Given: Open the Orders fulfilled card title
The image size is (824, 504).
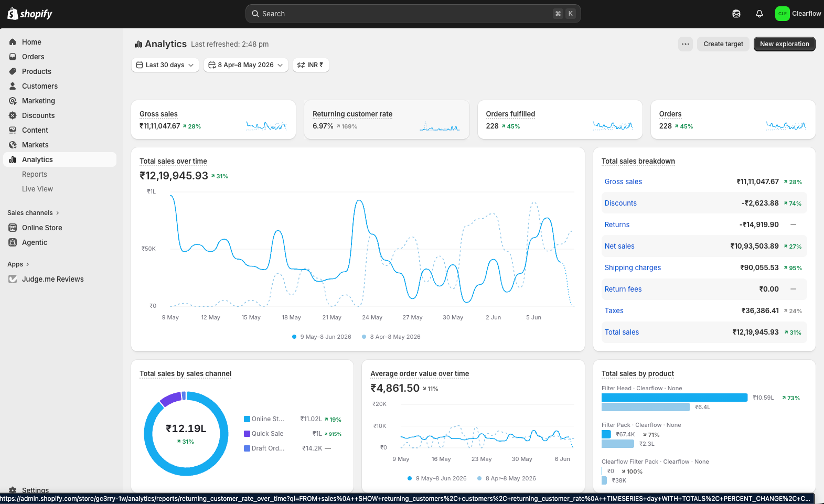Looking at the screenshot, I should coord(510,114).
